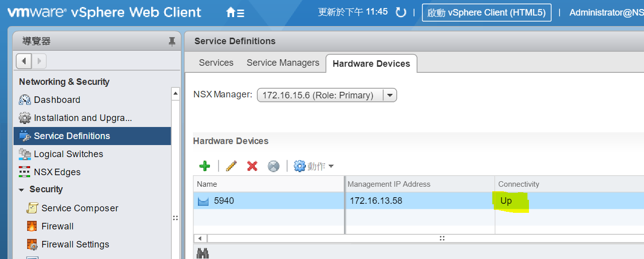The width and height of the screenshot is (644, 259).
Task: Open Firewall Settings in the navigator
Action: 75,244
